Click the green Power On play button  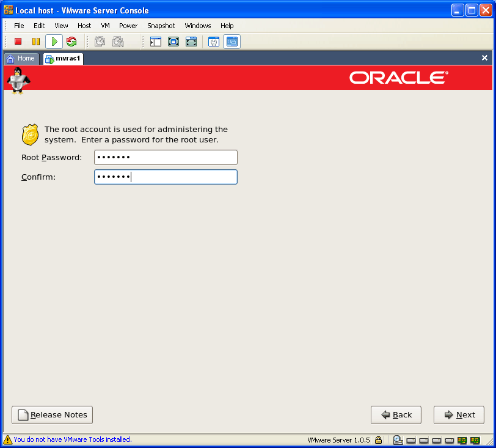[54, 42]
